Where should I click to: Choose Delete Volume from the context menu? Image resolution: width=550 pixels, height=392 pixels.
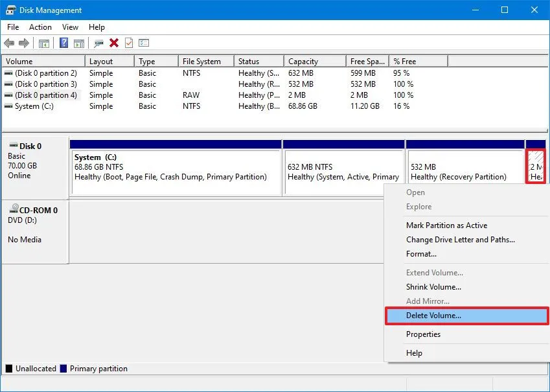tap(433, 316)
